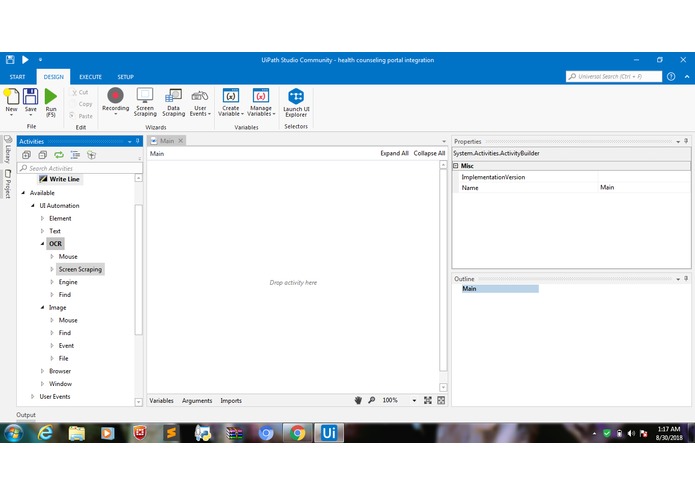Open the Arguments panel
Image resolution: width=695 pixels, height=494 pixels.
[197, 401]
